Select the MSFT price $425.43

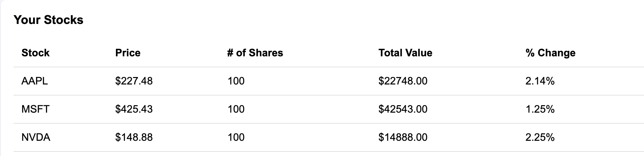point(134,109)
